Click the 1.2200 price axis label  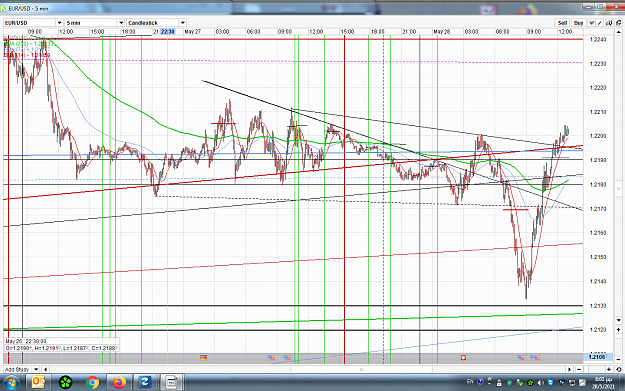coord(598,136)
